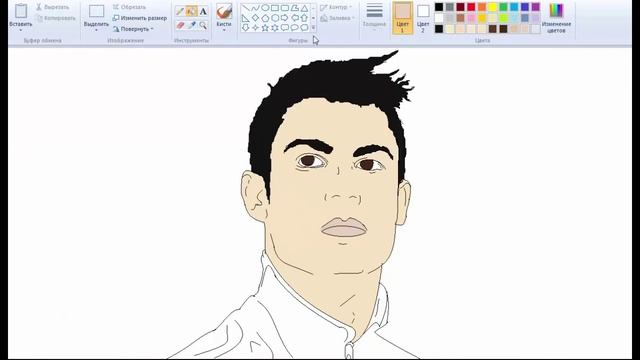This screenshot has height=360, width=640.
Task: Select the Color picker eyedropper tool
Action: click(x=191, y=25)
